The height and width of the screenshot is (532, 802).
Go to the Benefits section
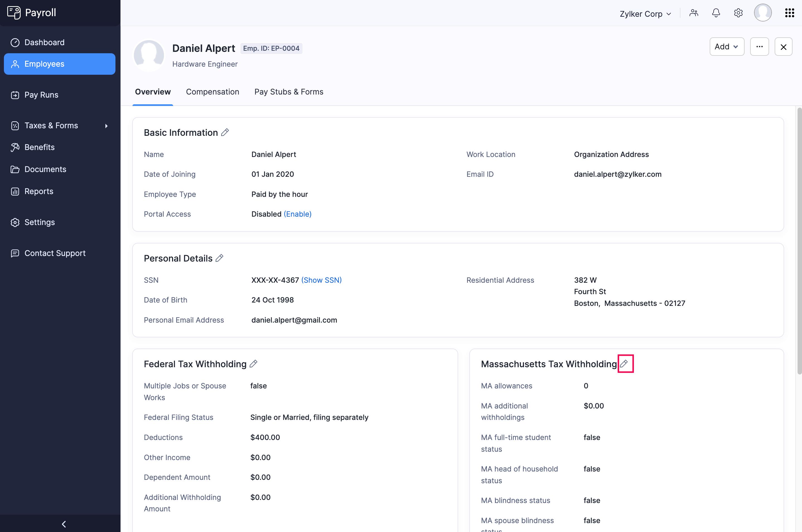click(39, 147)
